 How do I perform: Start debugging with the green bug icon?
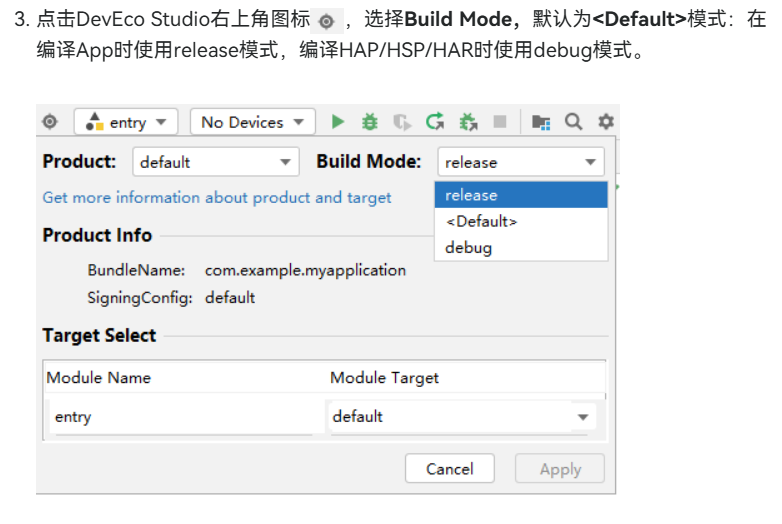[370, 122]
